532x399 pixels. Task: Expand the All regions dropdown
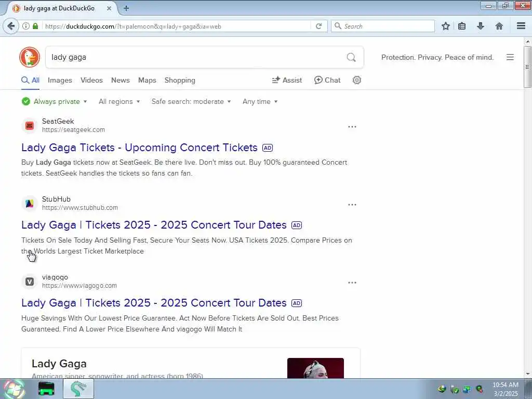119,101
